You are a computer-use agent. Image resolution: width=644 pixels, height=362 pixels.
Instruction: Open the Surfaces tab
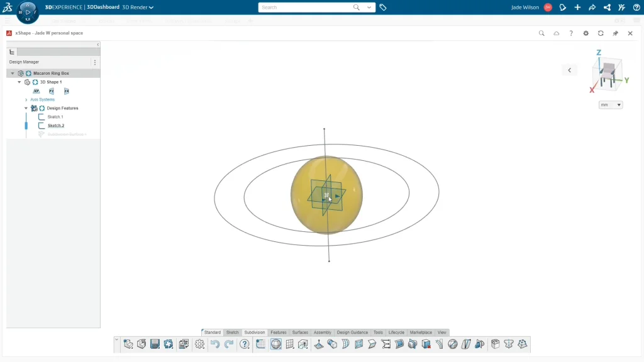coord(300,332)
